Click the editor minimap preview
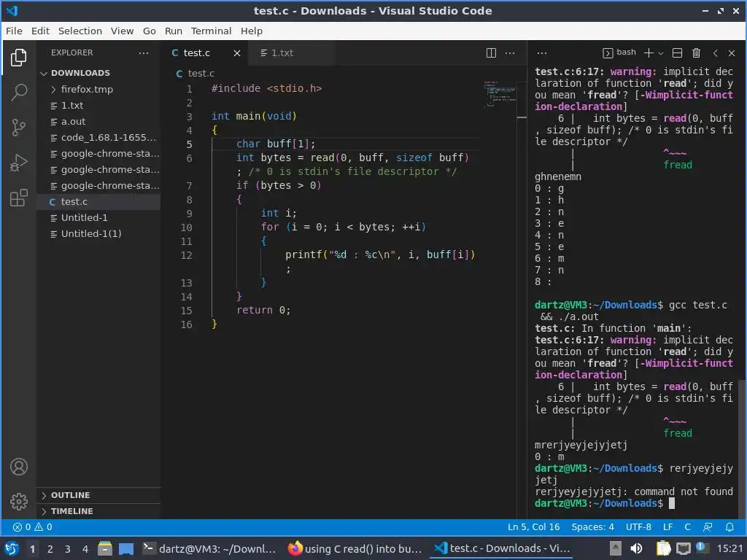Viewport: 747px width, 560px height. (x=499, y=94)
